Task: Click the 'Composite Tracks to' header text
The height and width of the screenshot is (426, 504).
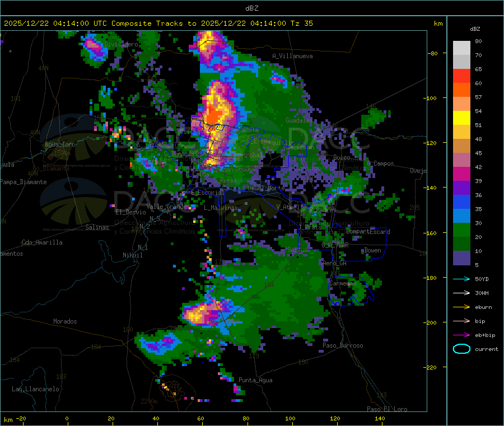Action: [x=153, y=24]
